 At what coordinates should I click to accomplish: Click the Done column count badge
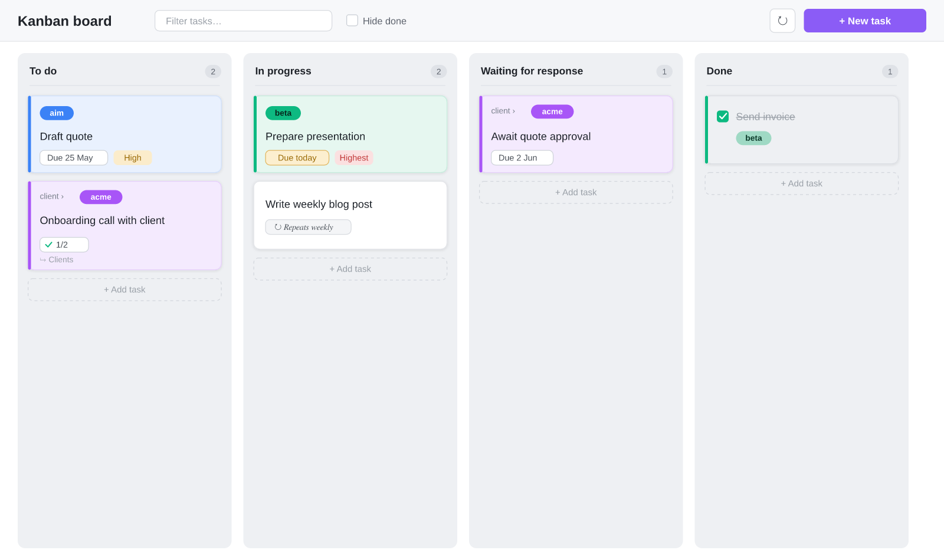(x=890, y=71)
